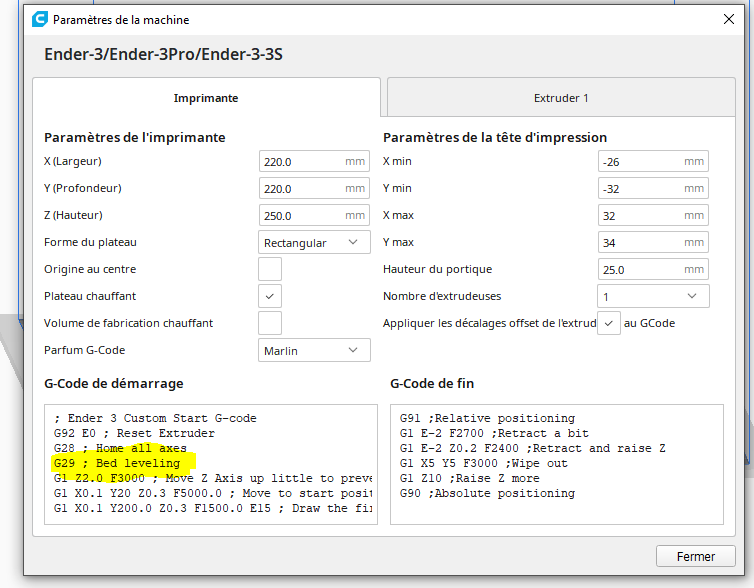Switch to the Imprimante tab
Viewport: 754px width, 588px height.
tap(206, 98)
